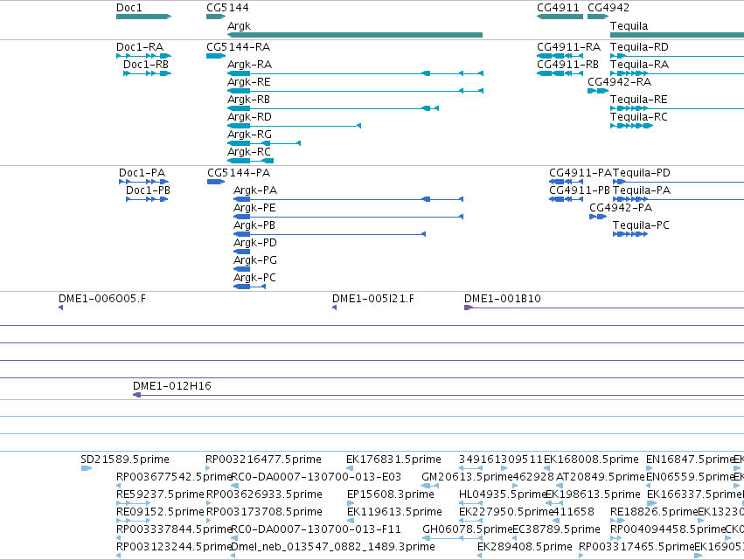Click the CG4911-PA protein label
The width and height of the screenshot is (744, 560).
(x=581, y=173)
